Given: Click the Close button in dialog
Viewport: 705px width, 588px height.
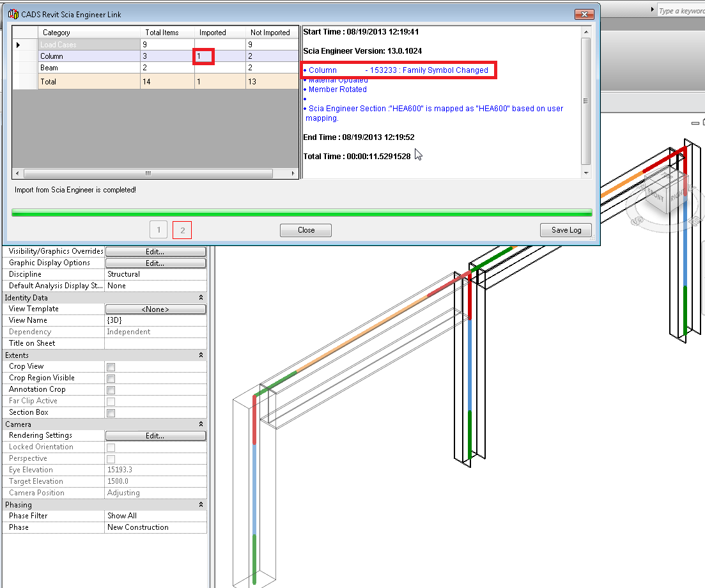Looking at the screenshot, I should click(306, 230).
